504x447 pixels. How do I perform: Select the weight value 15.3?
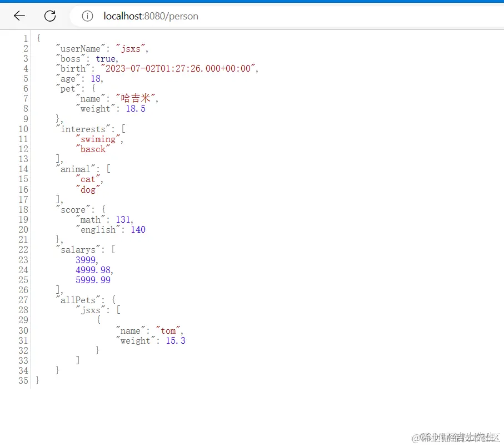176,341
